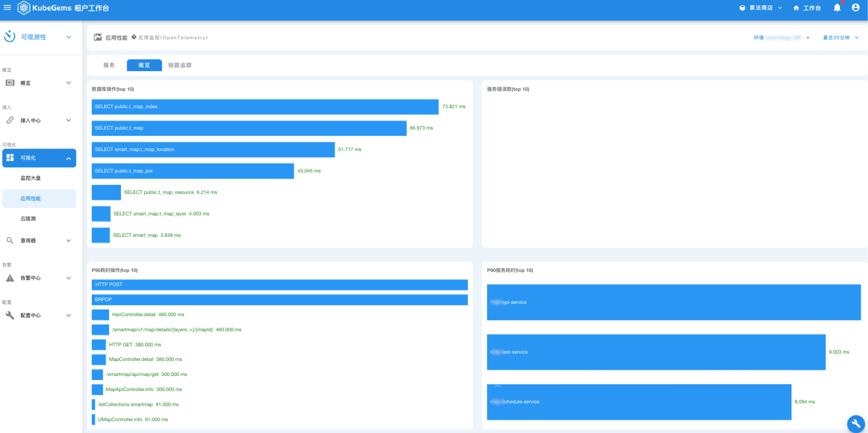Click the access center link icon
Screen dimensions: 868x433
tap(10, 120)
